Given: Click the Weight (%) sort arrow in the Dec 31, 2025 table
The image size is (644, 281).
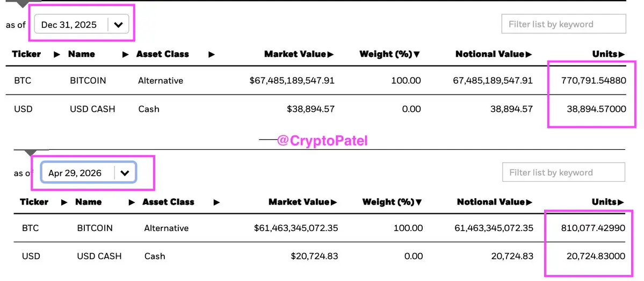Looking at the screenshot, I should [x=417, y=54].
